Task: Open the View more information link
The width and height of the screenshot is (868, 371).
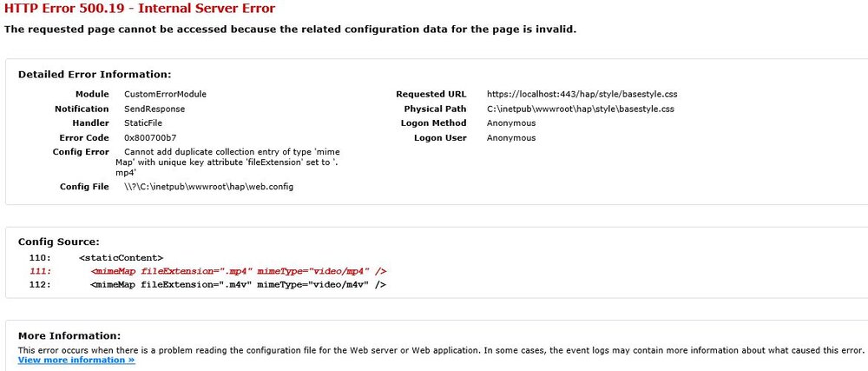Action: (x=76, y=360)
